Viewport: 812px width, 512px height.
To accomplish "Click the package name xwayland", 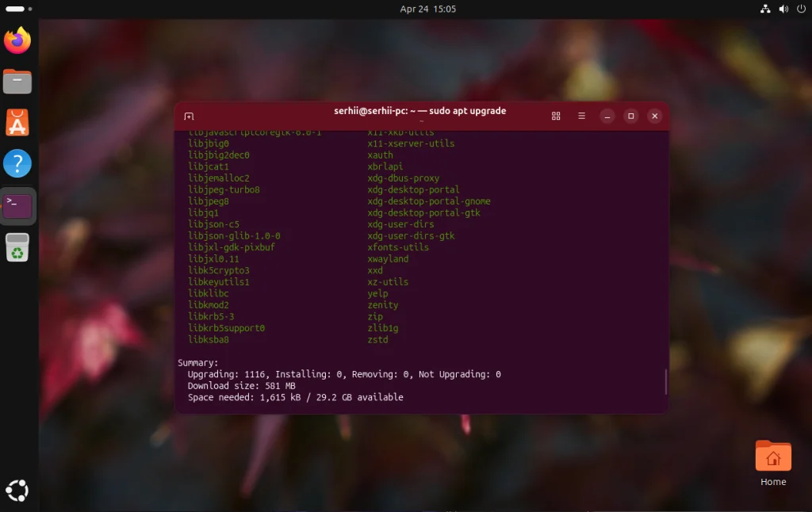I will coord(387,259).
